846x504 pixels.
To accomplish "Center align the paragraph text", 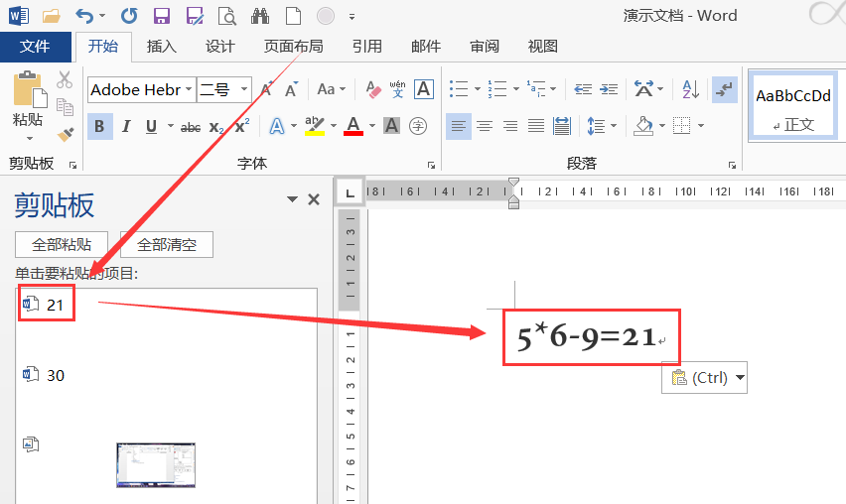I will tap(484, 126).
